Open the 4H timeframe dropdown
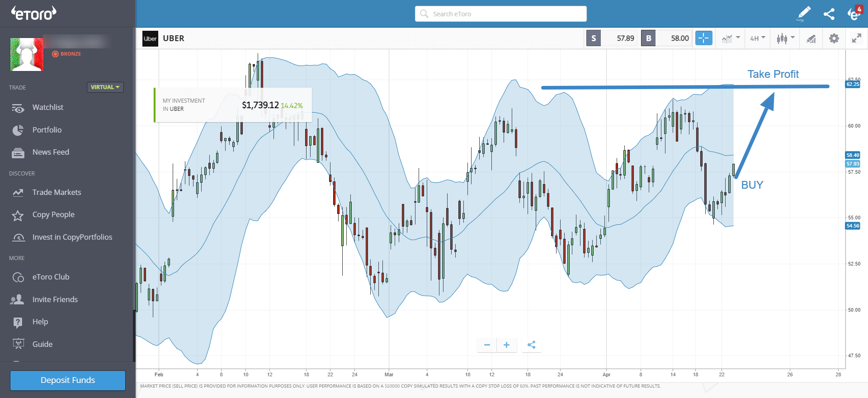Screen dimensions: 868x398 click(x=758, y=38)
